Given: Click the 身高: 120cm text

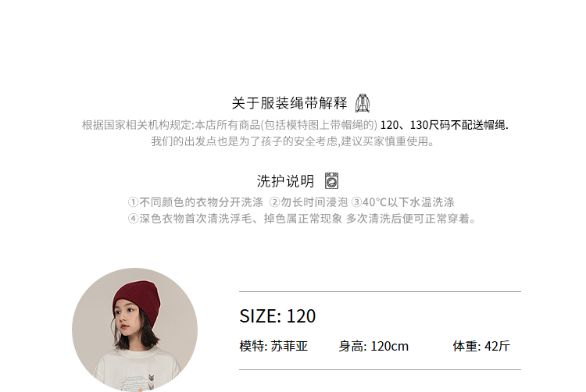Looking at the screenshot, I should [x=373, y=346].
